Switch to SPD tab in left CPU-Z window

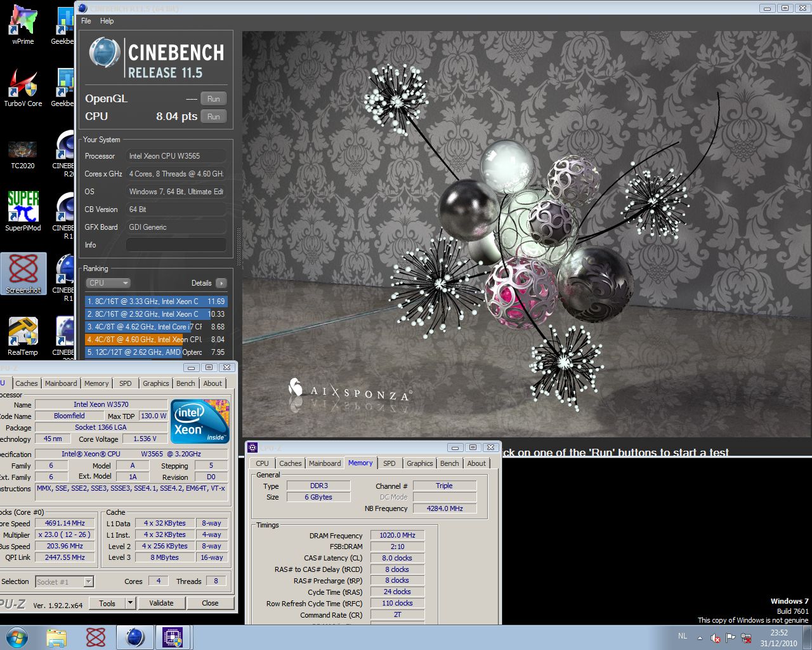[126, 383]
